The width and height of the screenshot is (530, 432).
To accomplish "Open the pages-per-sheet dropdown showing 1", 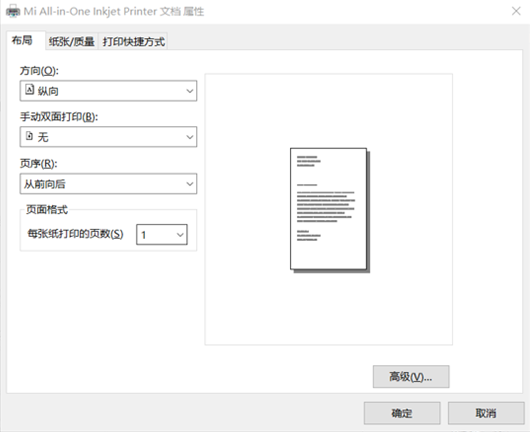I will point(162,235).
